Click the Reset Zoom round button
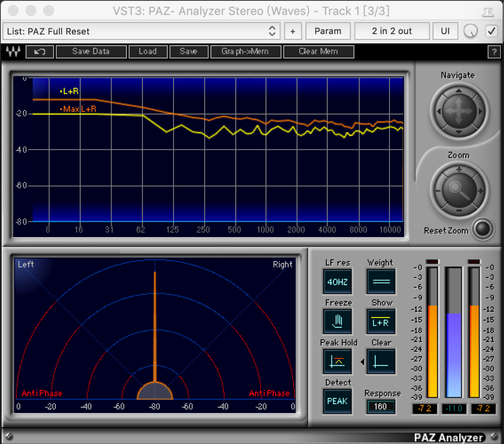This screenshot has height=444, width=504. [x=483, y=229]
